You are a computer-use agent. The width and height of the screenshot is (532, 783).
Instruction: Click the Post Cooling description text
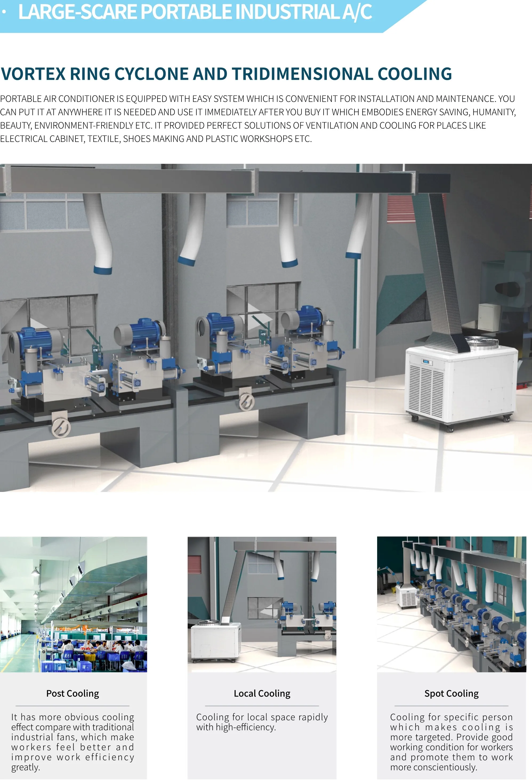(x=72, y=742)
